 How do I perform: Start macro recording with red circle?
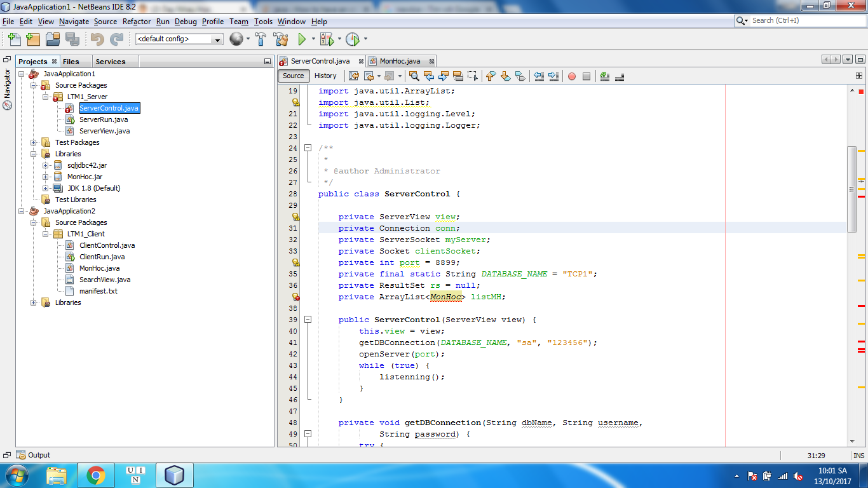coord(572,76)
